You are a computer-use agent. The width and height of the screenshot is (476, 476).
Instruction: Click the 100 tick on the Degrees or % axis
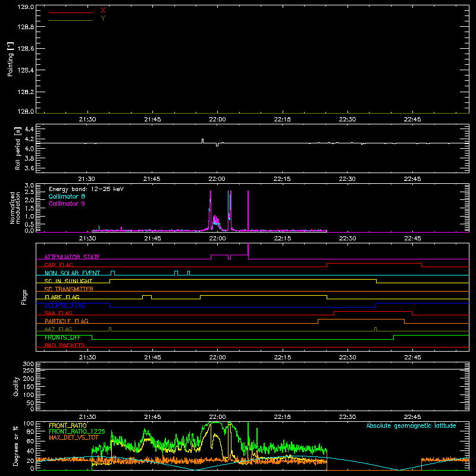tap(29, 424)
